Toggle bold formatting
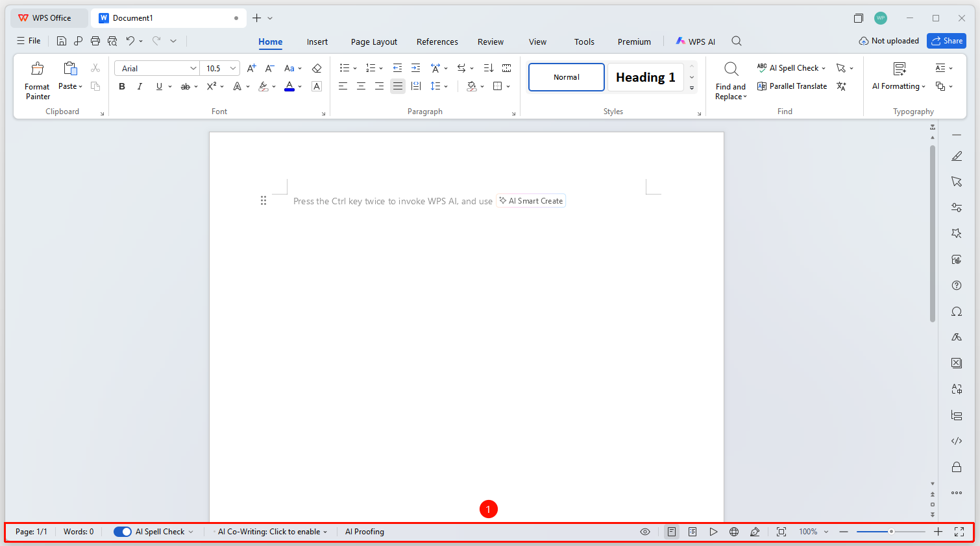 coord(122,86)
